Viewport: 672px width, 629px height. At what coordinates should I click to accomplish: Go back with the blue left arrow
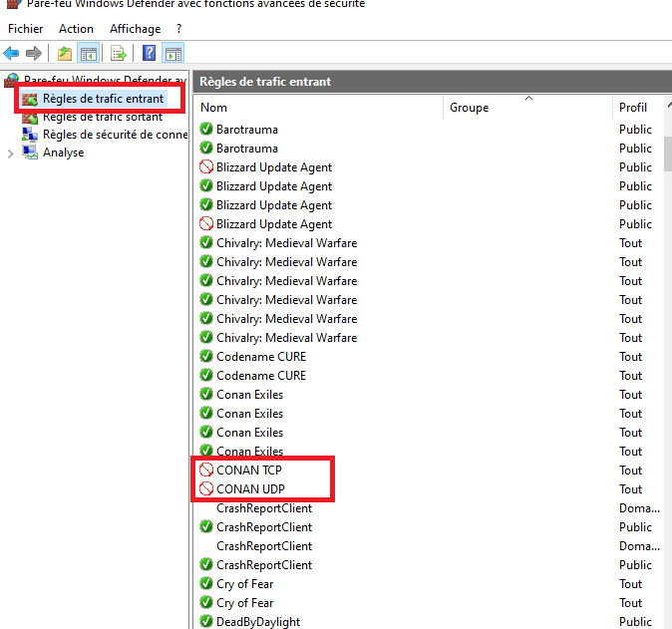click(x=11, y=54)
